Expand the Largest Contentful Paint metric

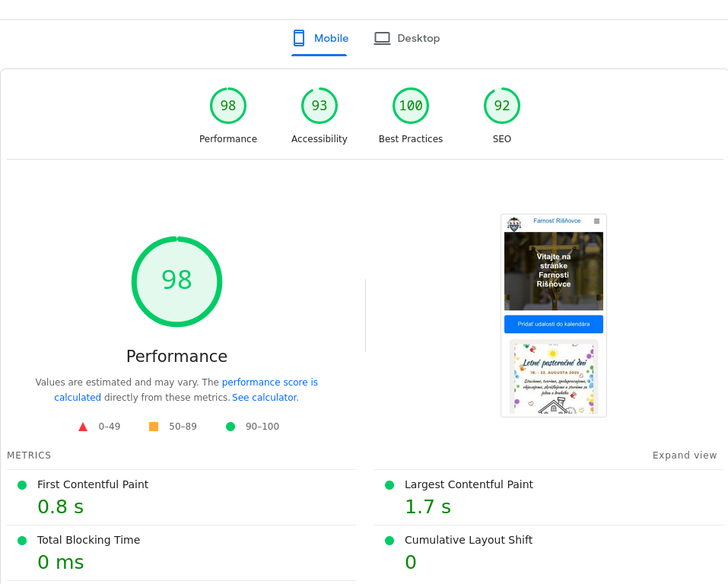click(x=469, y=484)
